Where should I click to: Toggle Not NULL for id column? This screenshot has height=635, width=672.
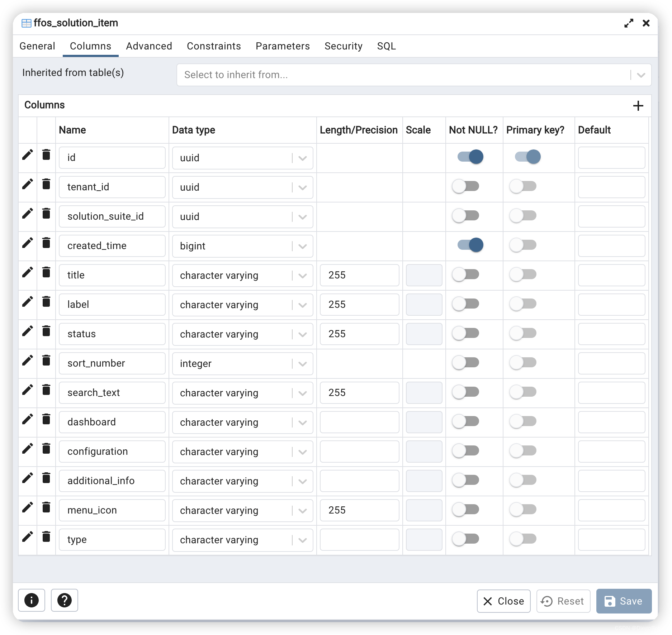470,157
